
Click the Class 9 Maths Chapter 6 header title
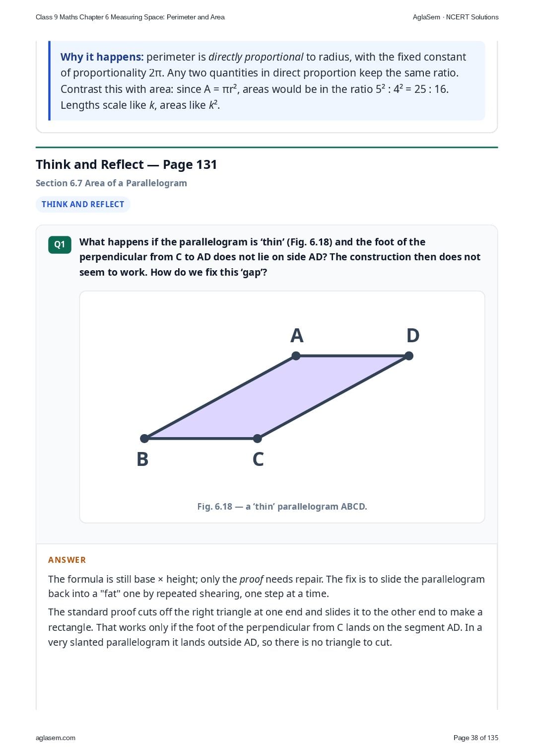coord(130,17)
